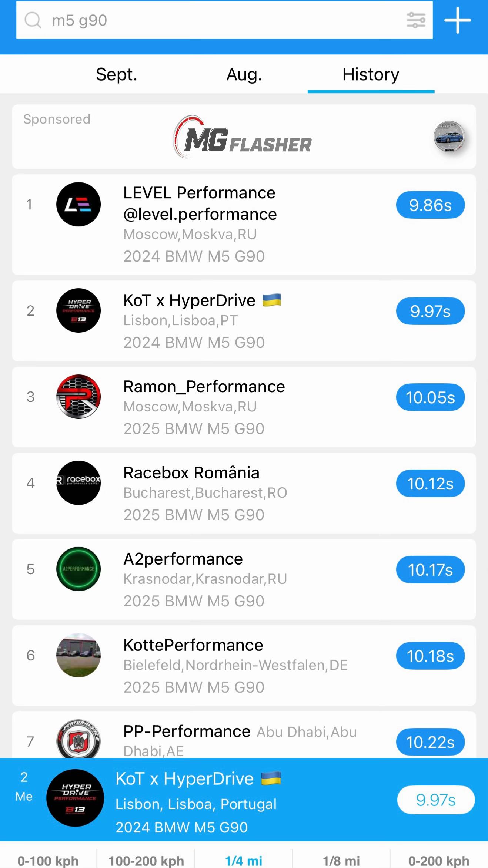Open KottePerformance photo avatar
The width and height of the screenshot is (488, 868).
(78, 655)
